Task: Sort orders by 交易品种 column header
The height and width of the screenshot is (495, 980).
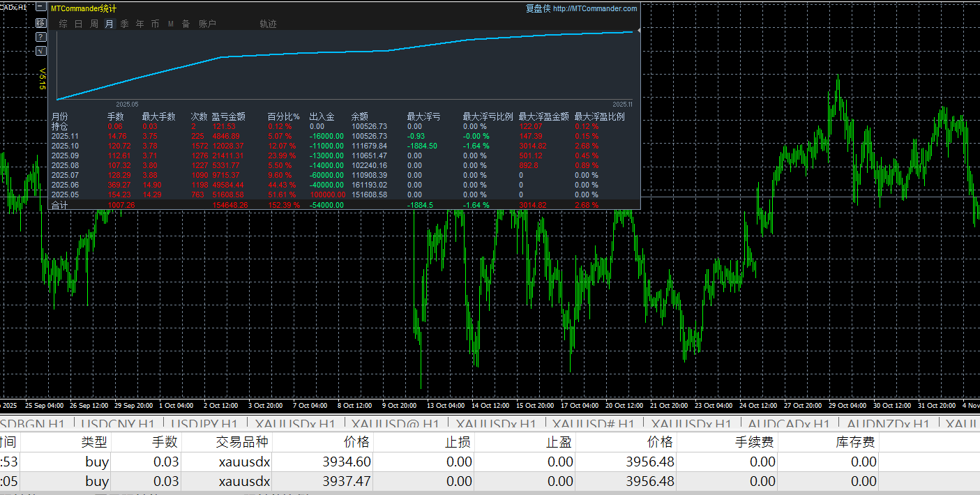Action: 242,441
